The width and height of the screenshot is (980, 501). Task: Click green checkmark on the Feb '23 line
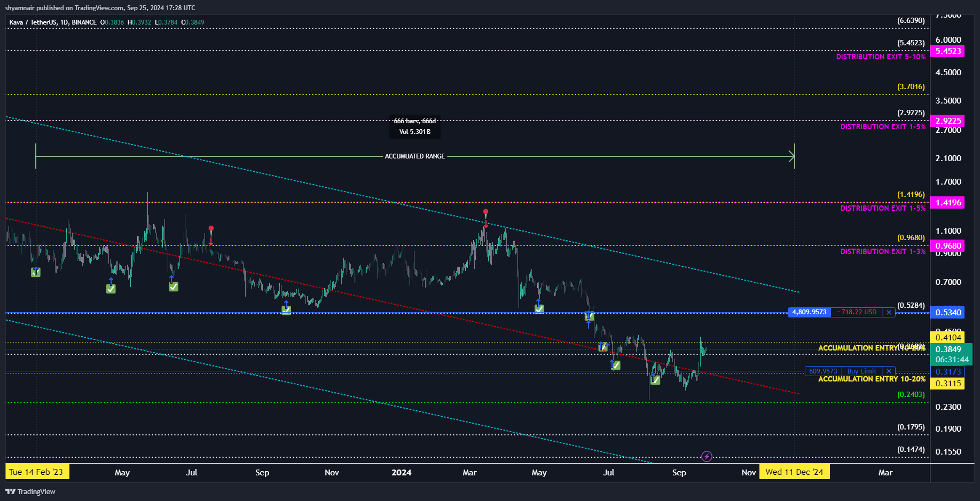[36, 272]
